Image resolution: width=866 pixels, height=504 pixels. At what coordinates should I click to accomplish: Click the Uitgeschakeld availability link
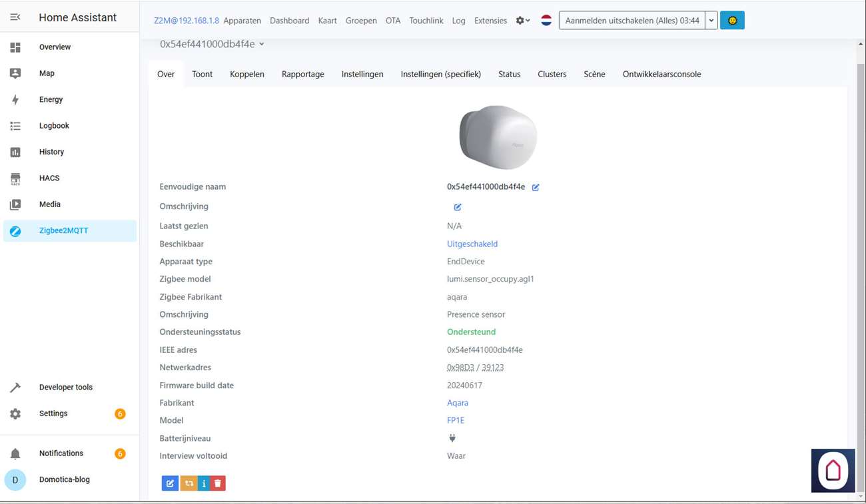(x=472, y=244)
